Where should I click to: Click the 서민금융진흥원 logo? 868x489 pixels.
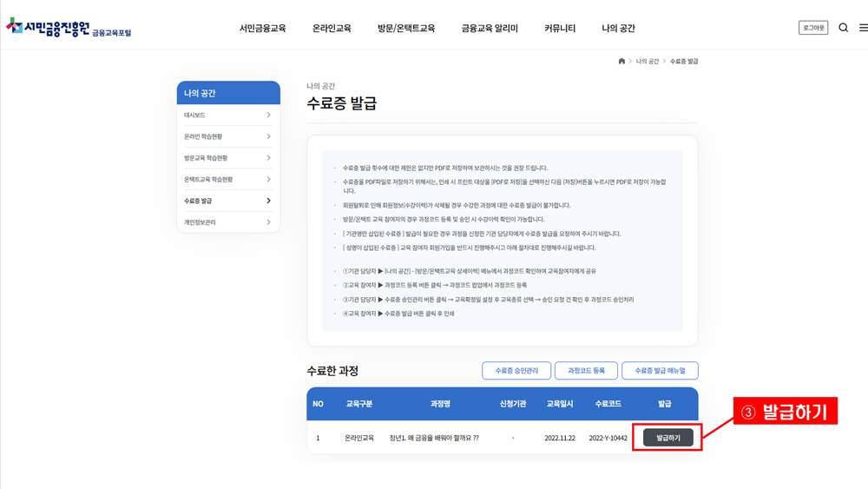[69, 28]
